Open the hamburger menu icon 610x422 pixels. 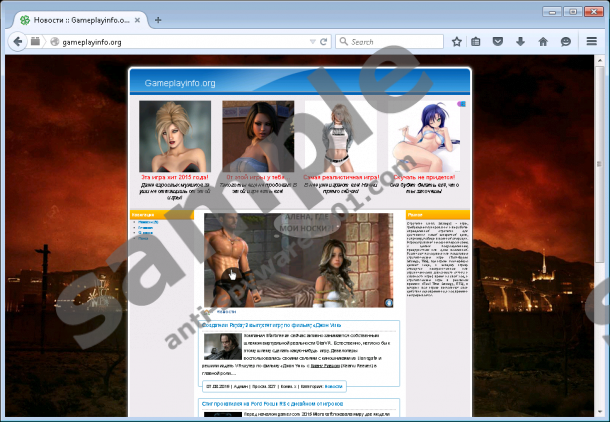592,42
